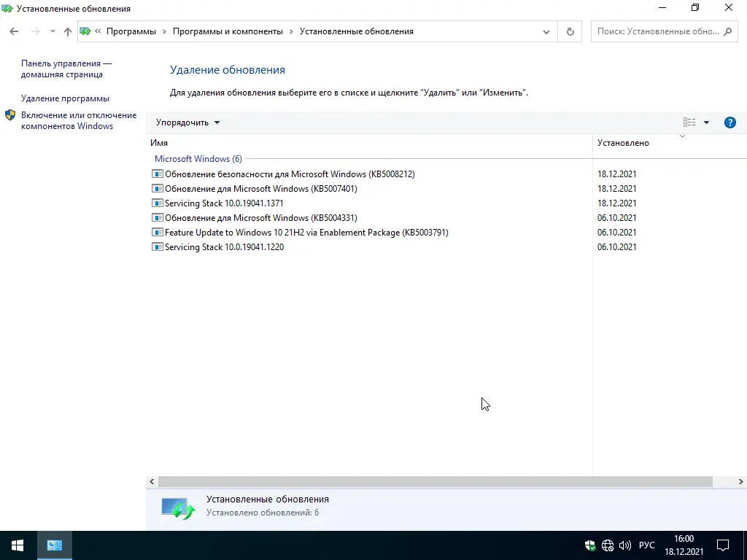Screen dimensions: 747x560
Task: Click the icon of Servicing Stack 10.0.19041.1371
Action: (x=158, y=203)
